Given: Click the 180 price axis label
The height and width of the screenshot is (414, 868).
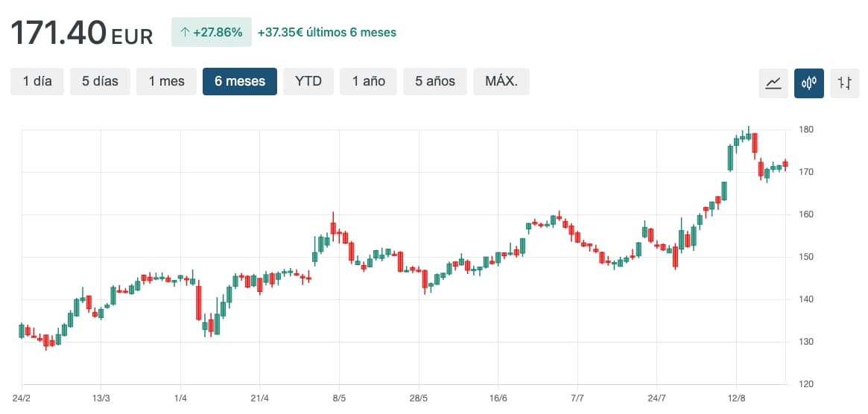Looking at the screenshot, I should [x=806, y=130].
